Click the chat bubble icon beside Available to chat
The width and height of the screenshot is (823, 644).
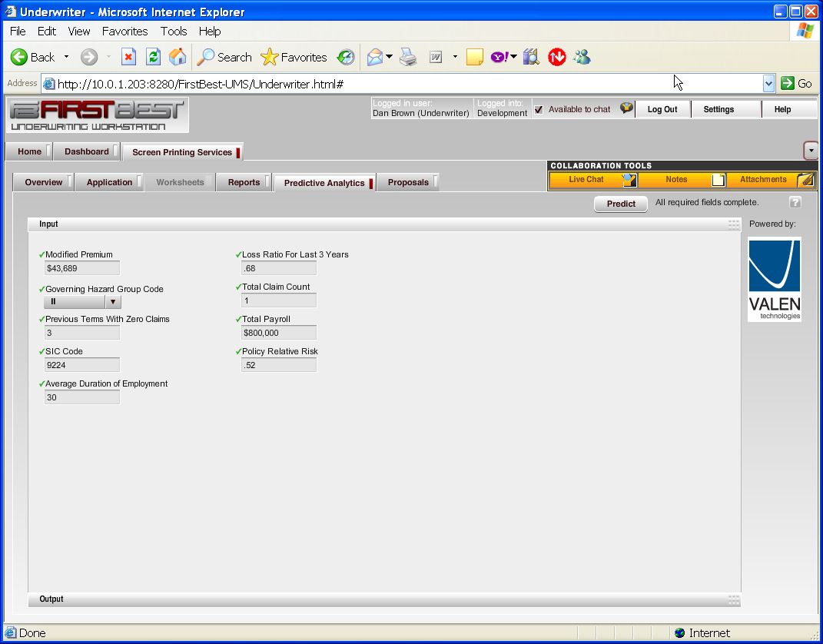[x=626, y=108]
